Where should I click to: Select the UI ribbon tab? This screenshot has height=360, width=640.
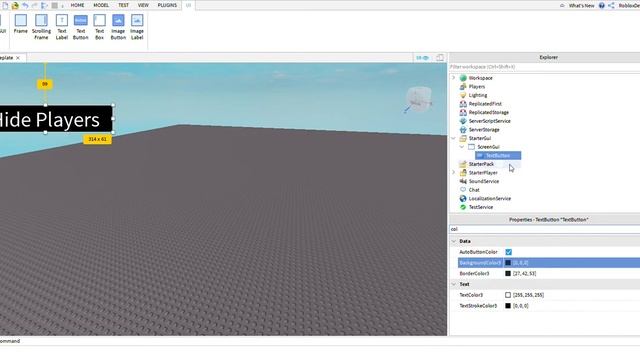(188, 5)
